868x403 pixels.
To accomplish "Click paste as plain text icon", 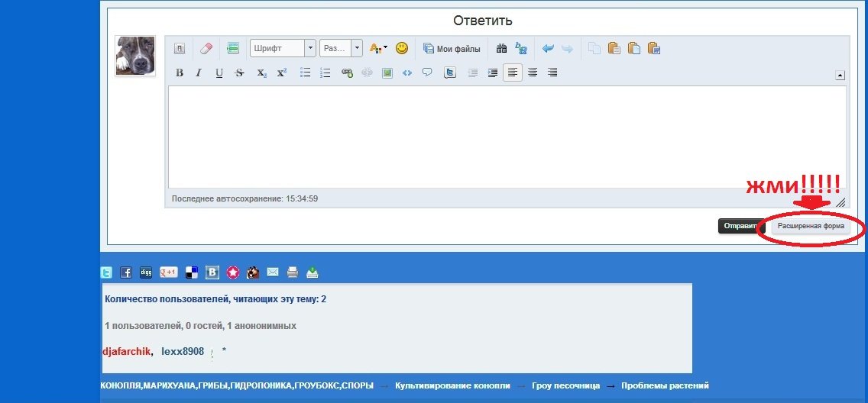I will 634,49.
